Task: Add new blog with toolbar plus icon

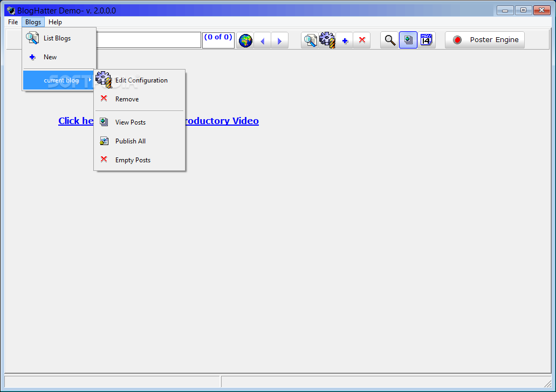Action: (x=345, y=40)
